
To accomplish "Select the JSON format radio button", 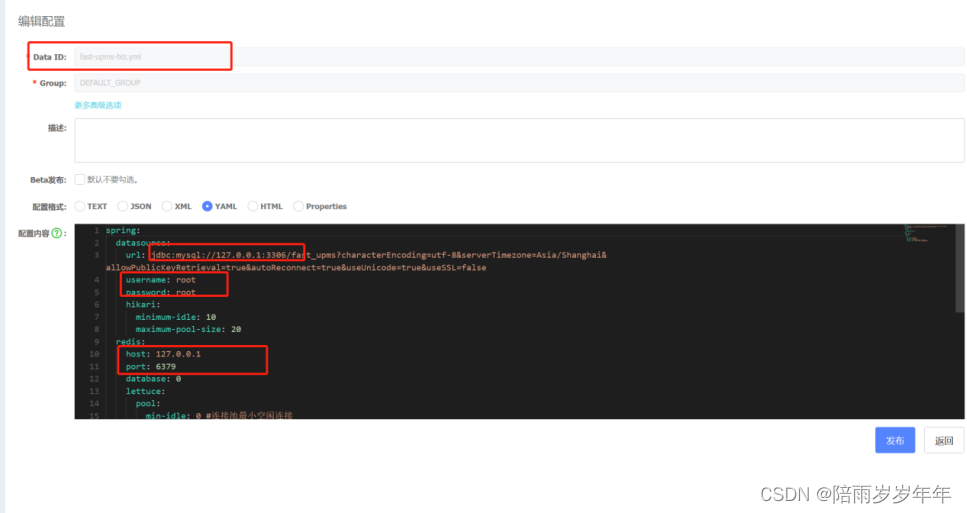I will pos(123,206).
